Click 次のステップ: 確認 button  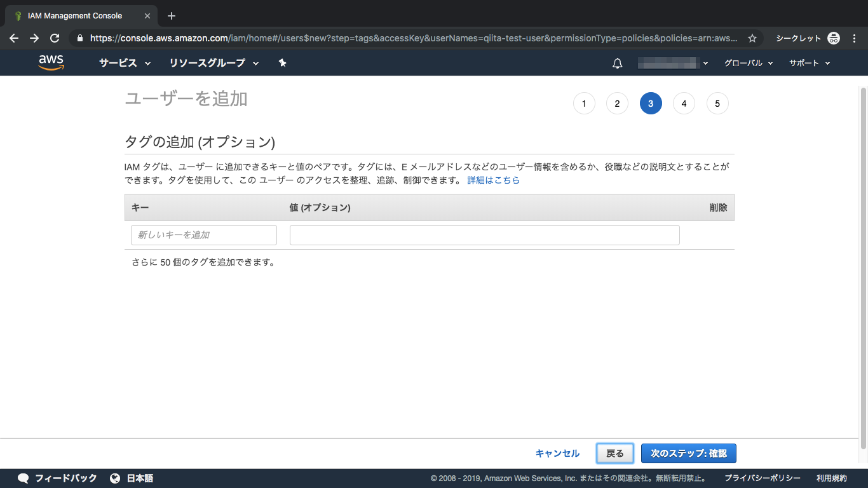(x=689, y=454)
